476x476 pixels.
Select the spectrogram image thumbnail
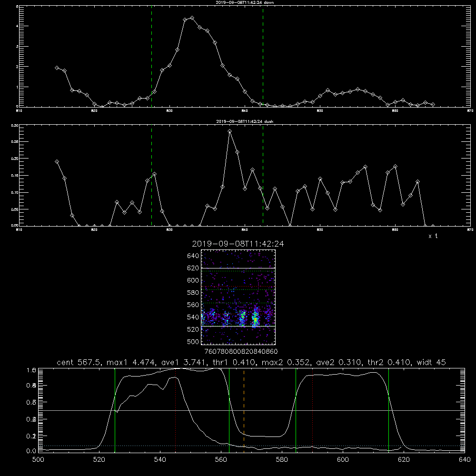(238, 297)
